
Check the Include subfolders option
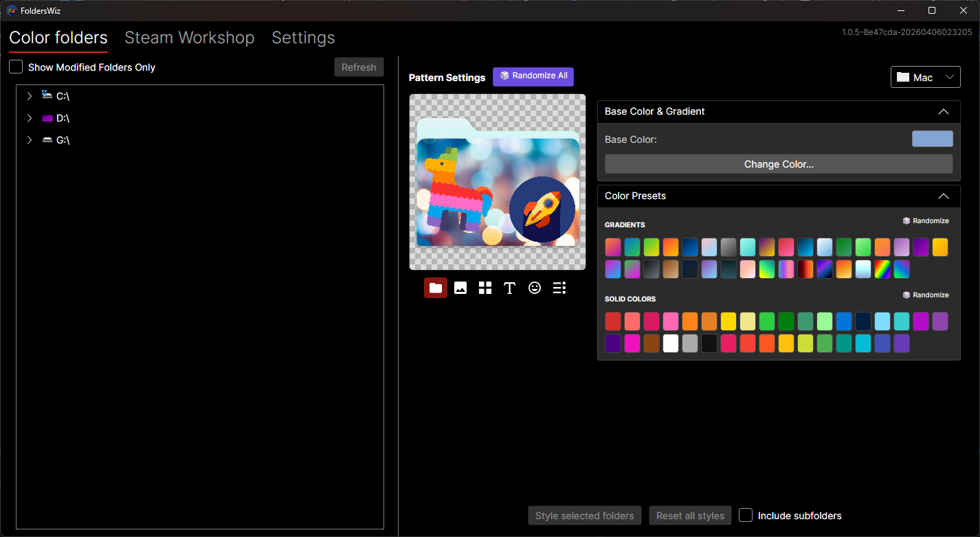(x=745, y=515)
